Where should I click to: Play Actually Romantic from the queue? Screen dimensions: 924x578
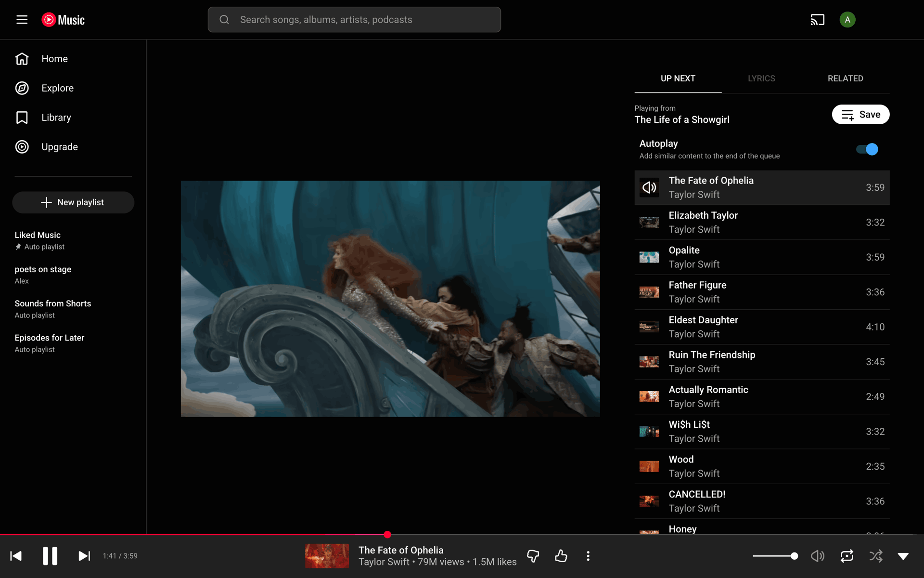coord(762,397)
